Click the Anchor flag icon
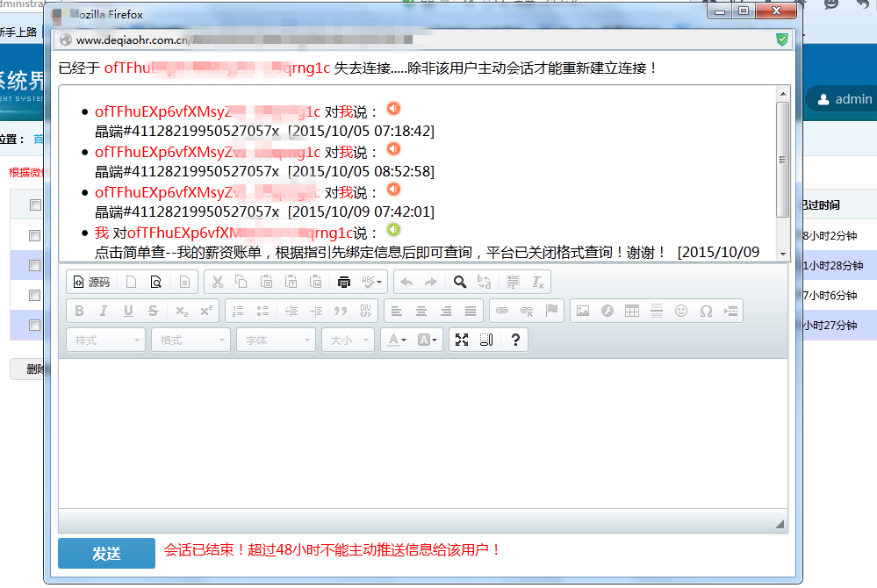 [x=551, y=312]
